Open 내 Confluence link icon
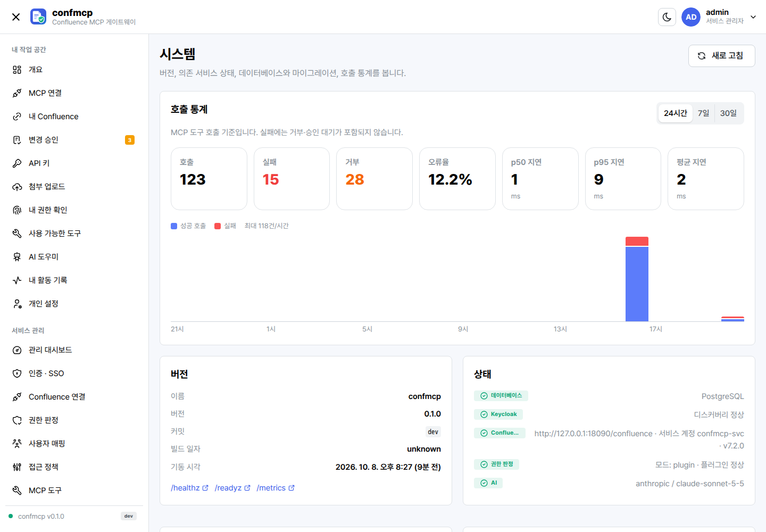Screen dimensions: 766x532 pos(17,117)
